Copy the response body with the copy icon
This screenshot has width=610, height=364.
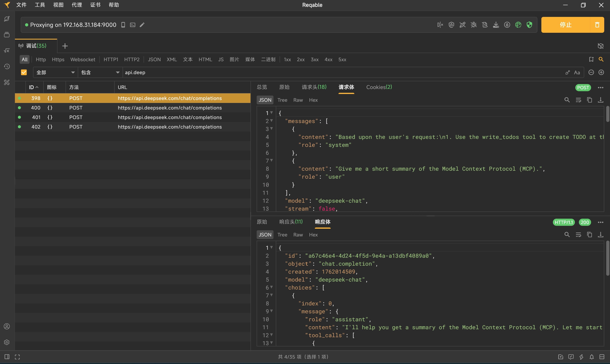(589, 234)
